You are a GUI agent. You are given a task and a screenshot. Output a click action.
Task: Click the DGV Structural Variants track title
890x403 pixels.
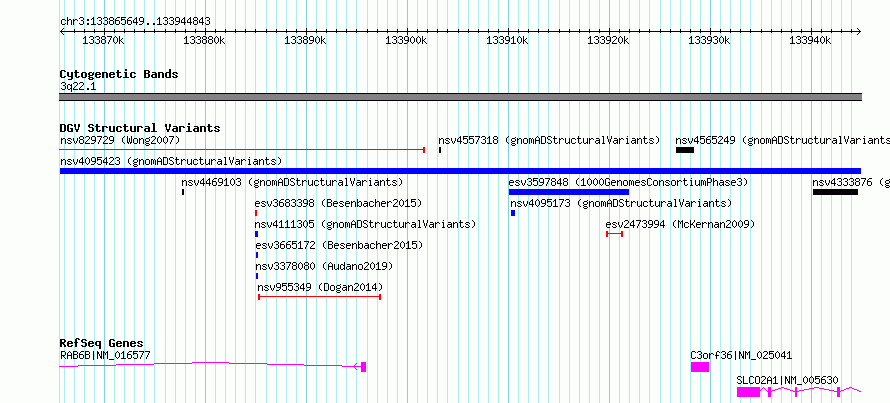(140, 128)
